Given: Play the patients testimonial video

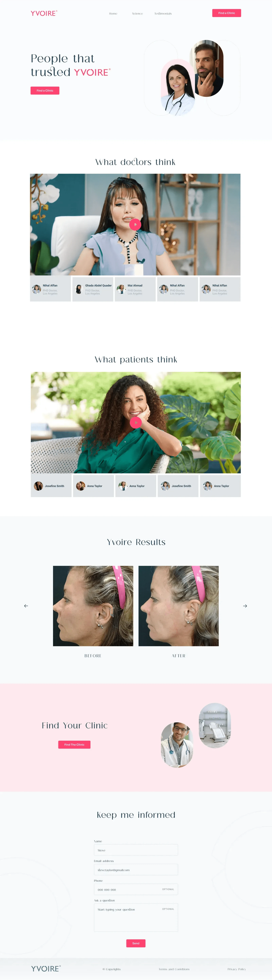Looking at the screenshot, I should coord(135,422).
